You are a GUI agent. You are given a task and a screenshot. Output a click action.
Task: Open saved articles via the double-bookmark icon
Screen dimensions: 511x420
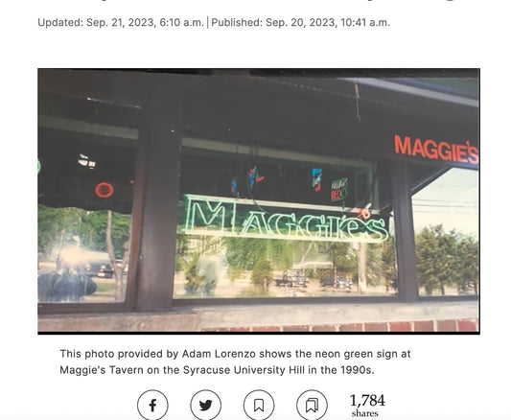click(x=312, y=405)
